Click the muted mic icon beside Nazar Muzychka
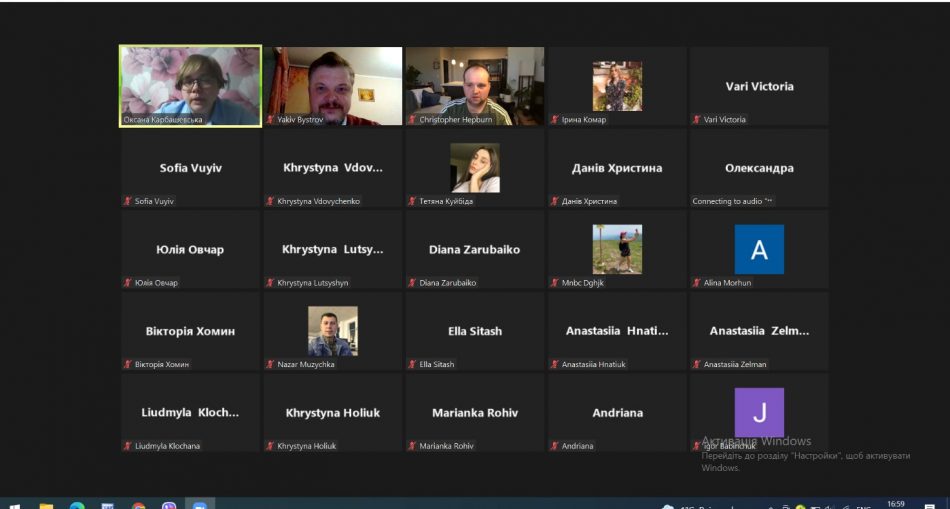This screenshot has width=950, height=509. pos(270,365)
